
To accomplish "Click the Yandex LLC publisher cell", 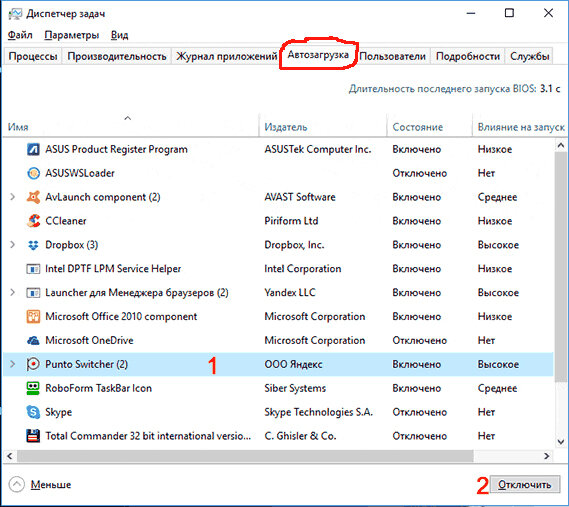I will 290,293.
